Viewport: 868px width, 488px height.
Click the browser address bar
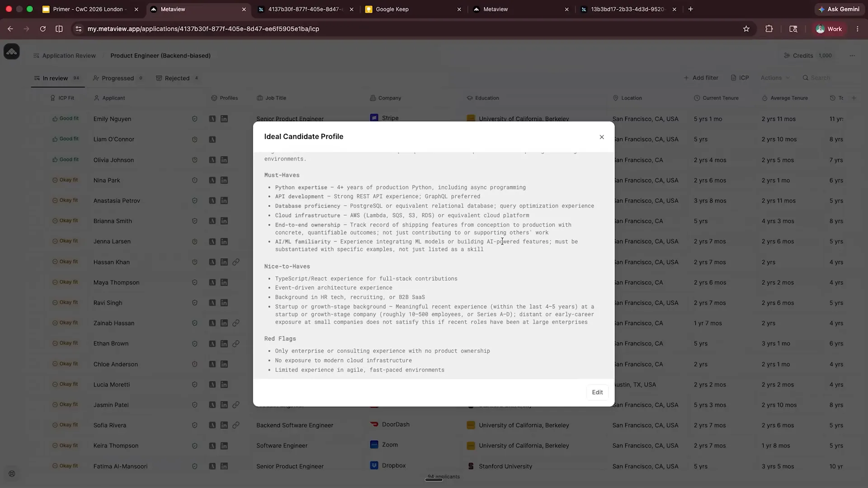(x=407, y=29)
